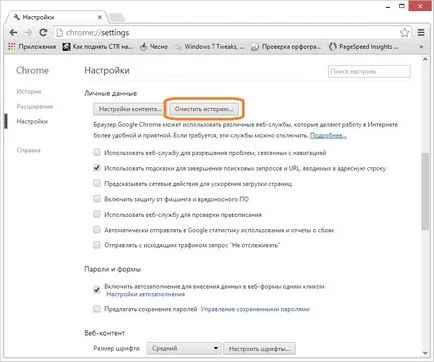Click the Пароли и формы section heading

tap(113, 269)
